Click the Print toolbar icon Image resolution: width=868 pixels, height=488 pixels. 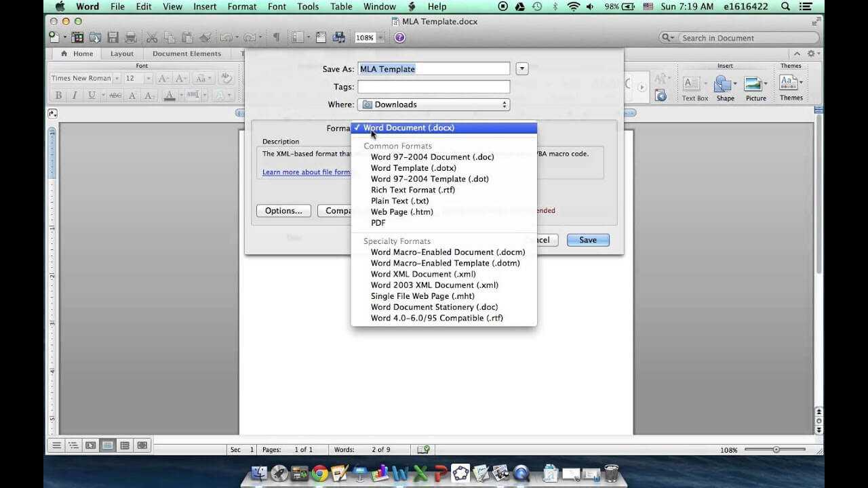[131, 37]
